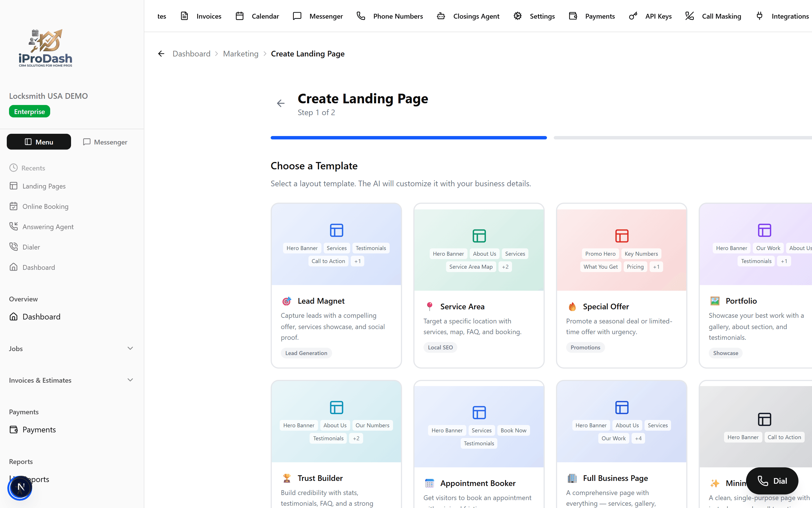
Task: Click the blue step one progress bar
Action: click(409, 138)
